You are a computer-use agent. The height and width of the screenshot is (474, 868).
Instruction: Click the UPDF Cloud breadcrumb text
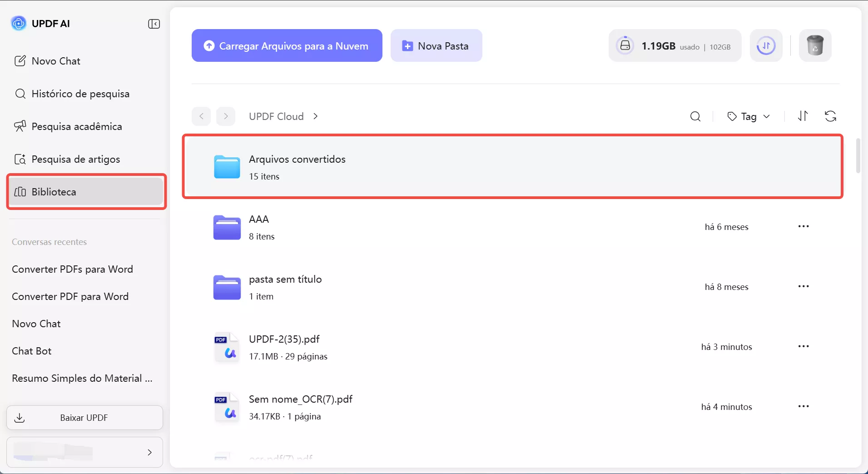point(276,116)
